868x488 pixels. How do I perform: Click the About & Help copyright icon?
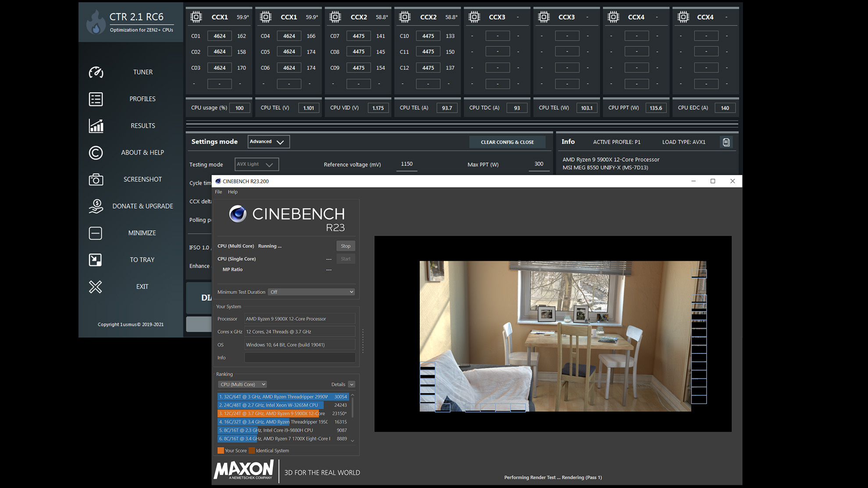tap(96, 152)
